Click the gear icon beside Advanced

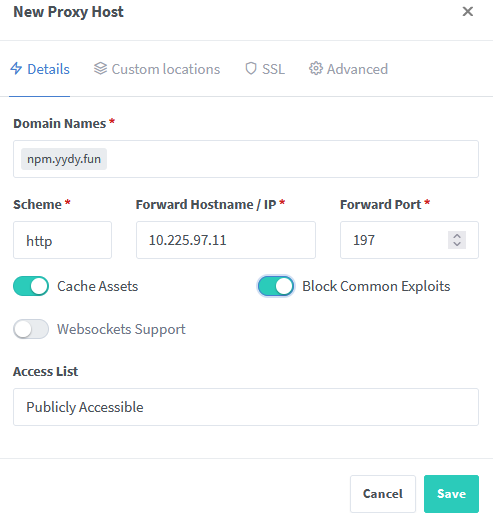pos(316,69)
